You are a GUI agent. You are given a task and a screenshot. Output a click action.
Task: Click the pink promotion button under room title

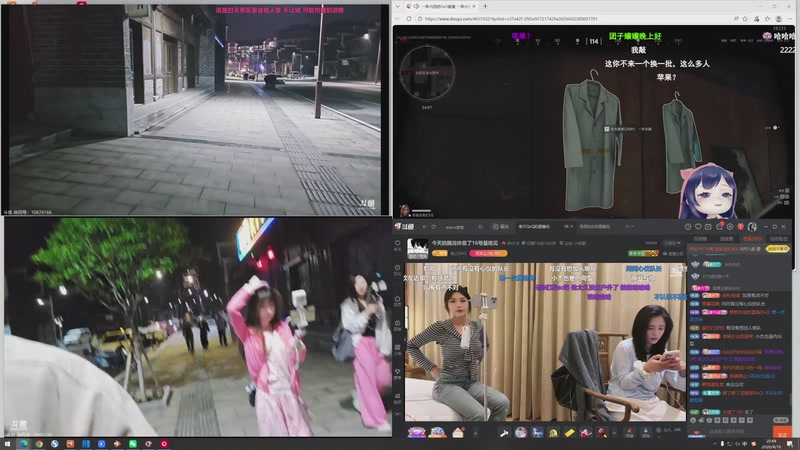point(488,253)
